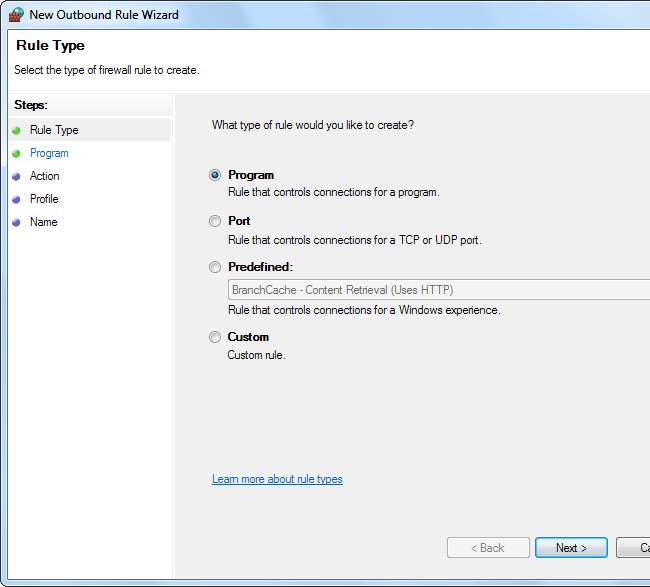Go to the Rule Type step in sidebar
This screenshot has height=587, width=650.
coord(54,130)
